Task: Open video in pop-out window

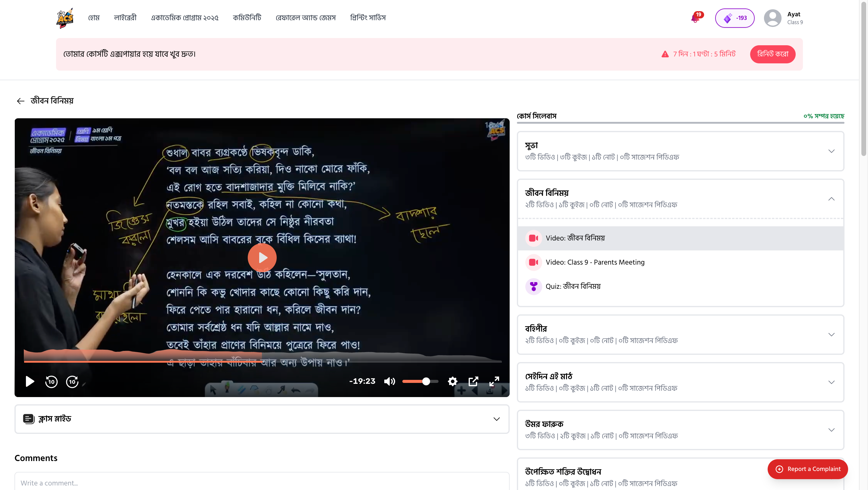Action: (x=473, y=381)
